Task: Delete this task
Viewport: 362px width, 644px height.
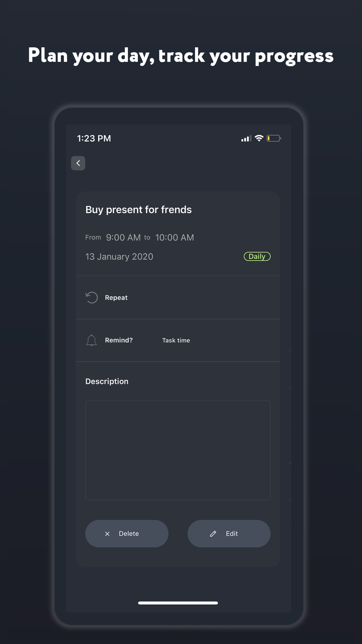Action: pos(127,534)
